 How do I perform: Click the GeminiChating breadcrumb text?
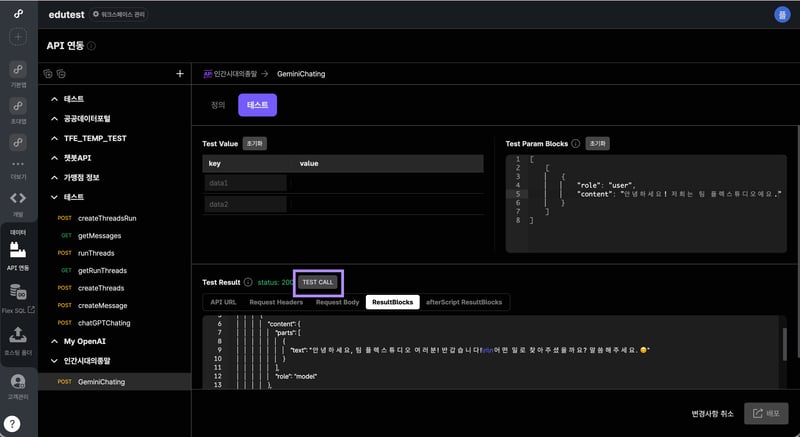[301, 74]
